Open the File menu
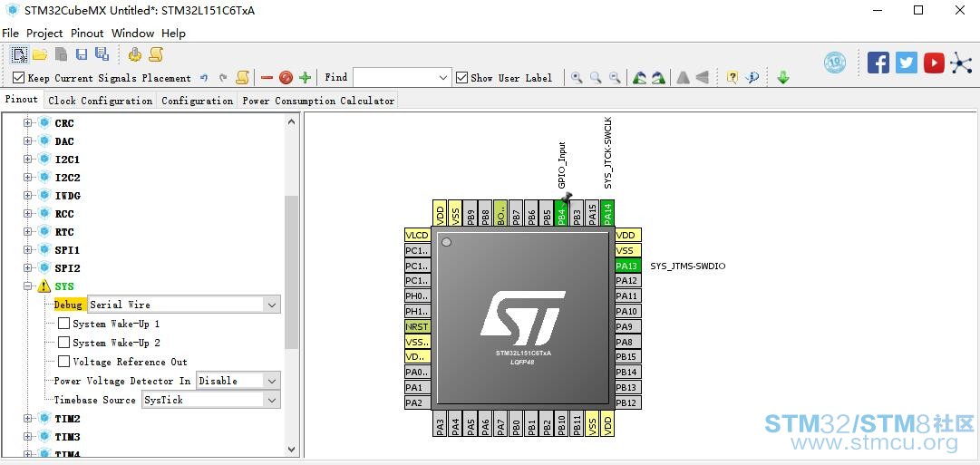The height and width of the screenshot is (465, 980). coord(11,34)
